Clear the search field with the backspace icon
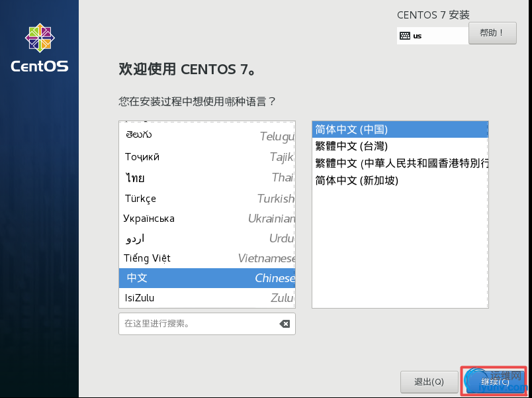 285,324
